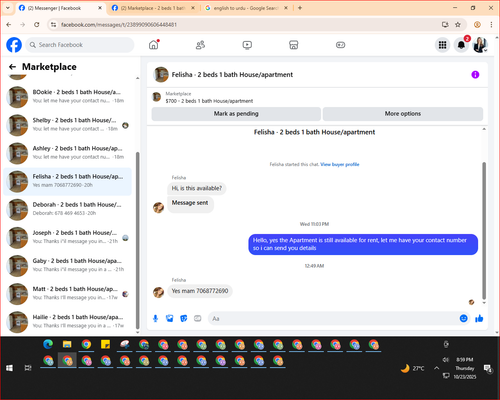This screenshot has height=400, width=500.
Task: Send a thumbs-up like
Action: pyautogui.click(x=479, y=318)
